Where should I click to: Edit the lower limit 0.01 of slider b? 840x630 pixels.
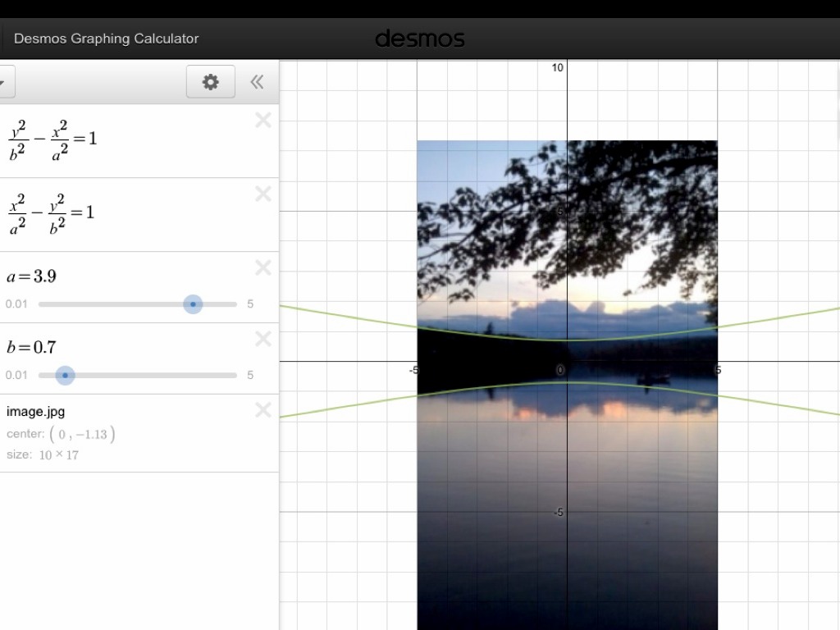click(16, 376)
